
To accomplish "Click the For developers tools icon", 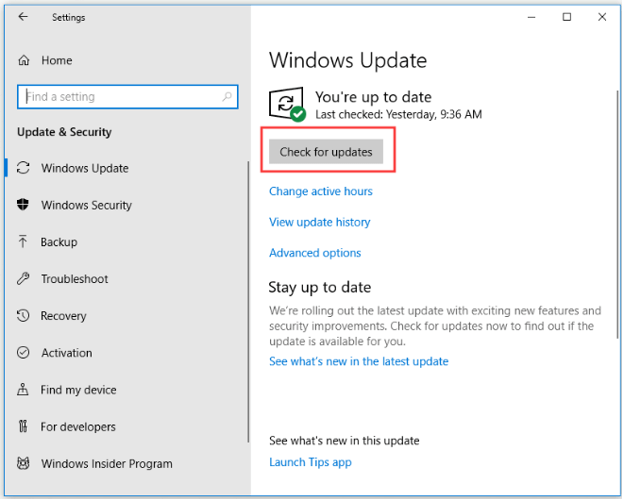I will coord(23,426).
